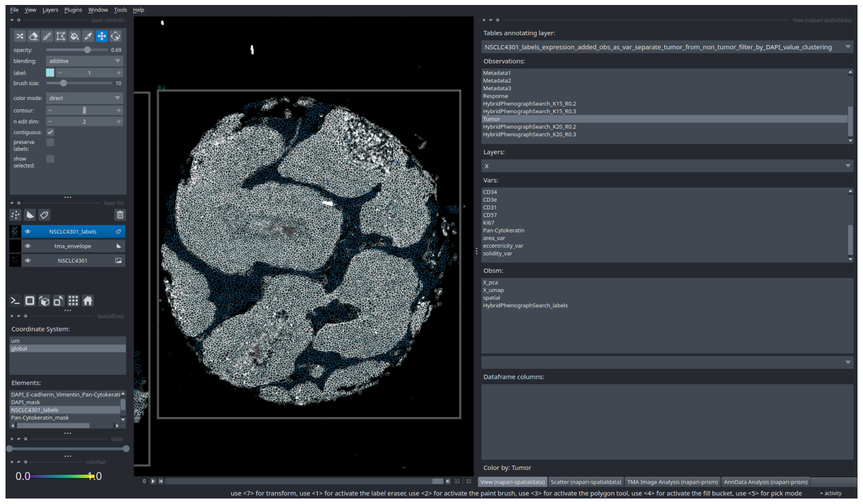Toggle visibility of NSCLC4301_labels layer

(x=27, y=232)
